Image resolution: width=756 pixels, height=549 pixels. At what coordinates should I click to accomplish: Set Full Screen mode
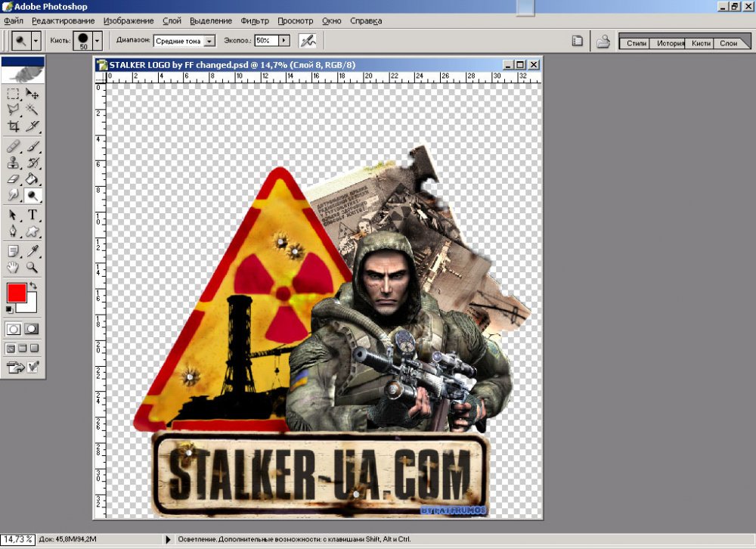(x=34, y=349)
